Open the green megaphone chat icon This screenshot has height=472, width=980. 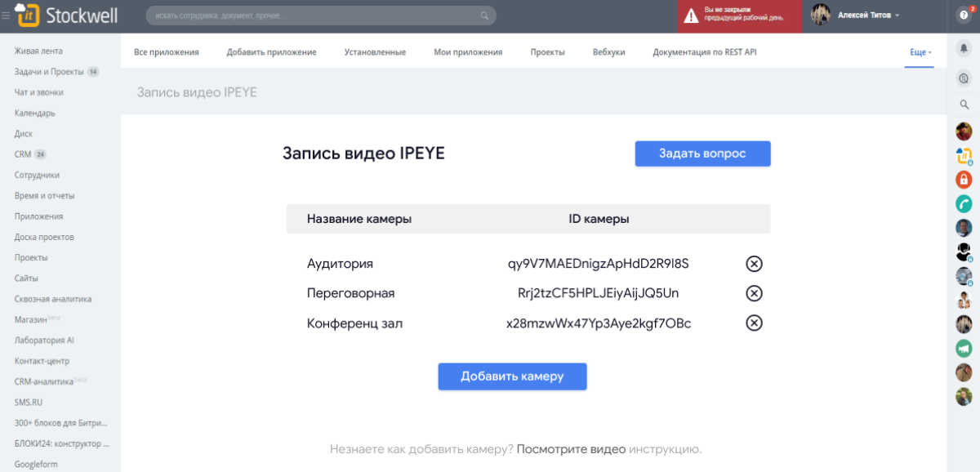point(964,348)
